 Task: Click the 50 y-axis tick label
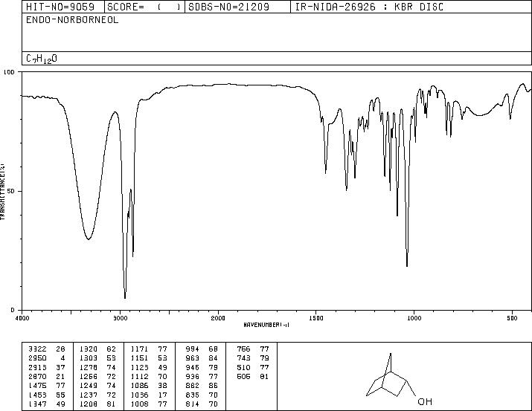(11, 191)
